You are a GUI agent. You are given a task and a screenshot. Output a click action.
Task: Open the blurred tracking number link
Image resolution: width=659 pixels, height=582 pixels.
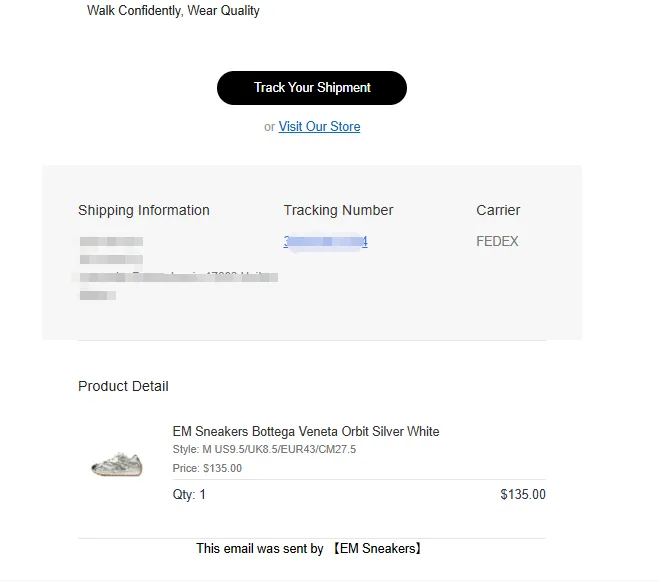coord(326,242)
